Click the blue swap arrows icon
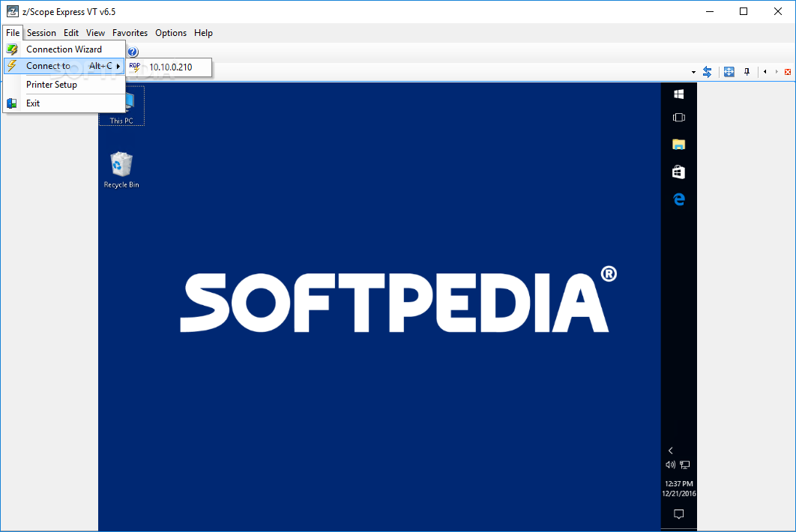Screen dimensions: 796x532 pos(707,72)
